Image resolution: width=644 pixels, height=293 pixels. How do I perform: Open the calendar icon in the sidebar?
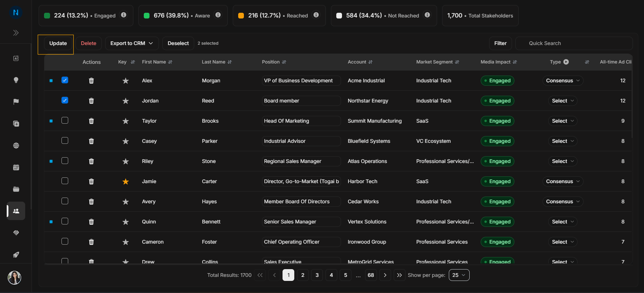(16, 167)
